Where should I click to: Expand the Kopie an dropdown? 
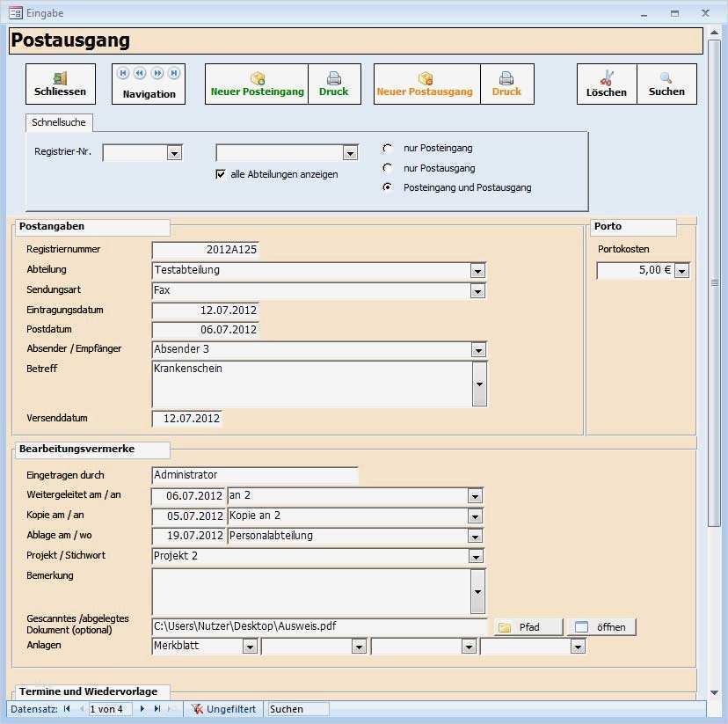pyautogui.click(x=475, y=516)
